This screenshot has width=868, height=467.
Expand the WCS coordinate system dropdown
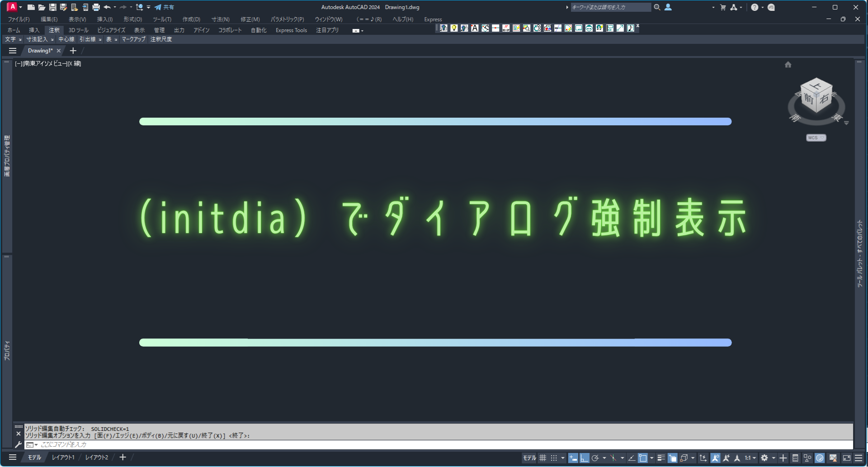(x=816, y=138)
